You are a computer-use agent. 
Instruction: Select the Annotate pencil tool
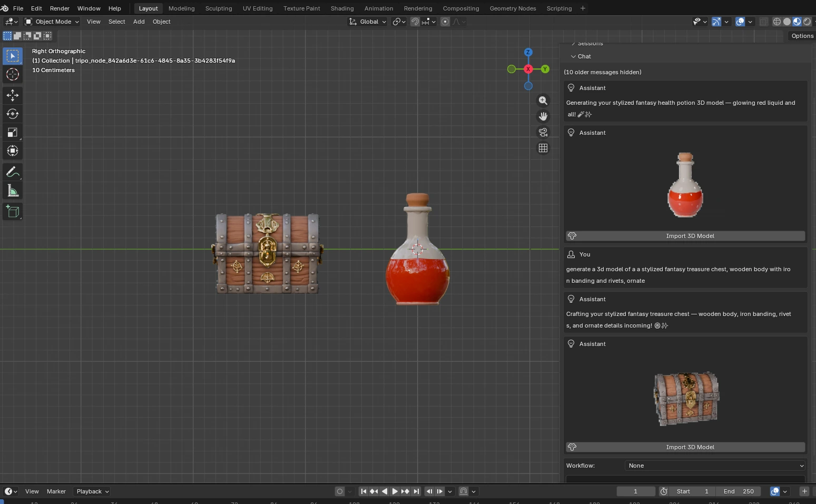(x=13, y=172)
